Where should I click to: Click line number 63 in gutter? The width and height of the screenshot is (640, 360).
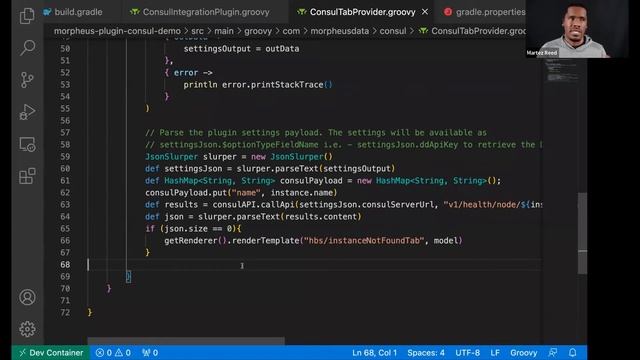click(65, 204)
